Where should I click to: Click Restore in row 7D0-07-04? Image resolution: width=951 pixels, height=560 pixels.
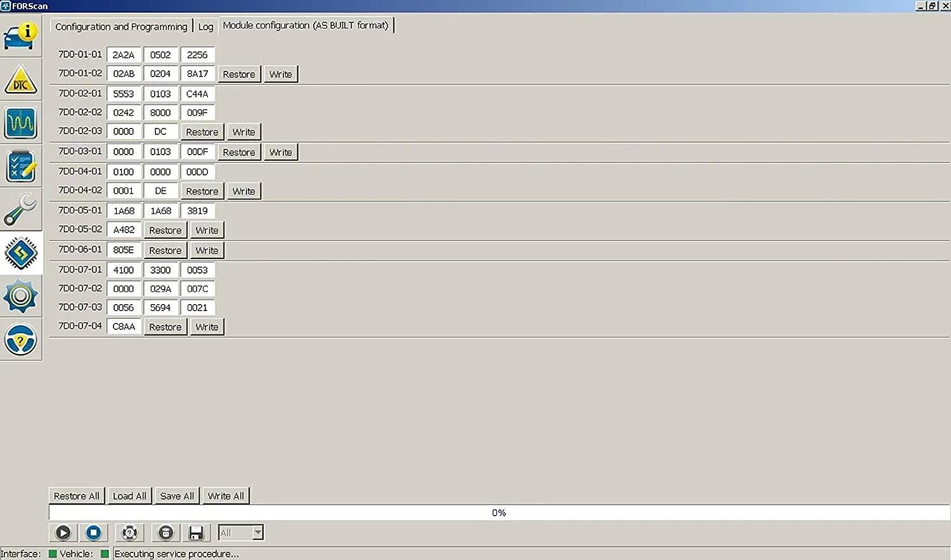tap(165, 327)
